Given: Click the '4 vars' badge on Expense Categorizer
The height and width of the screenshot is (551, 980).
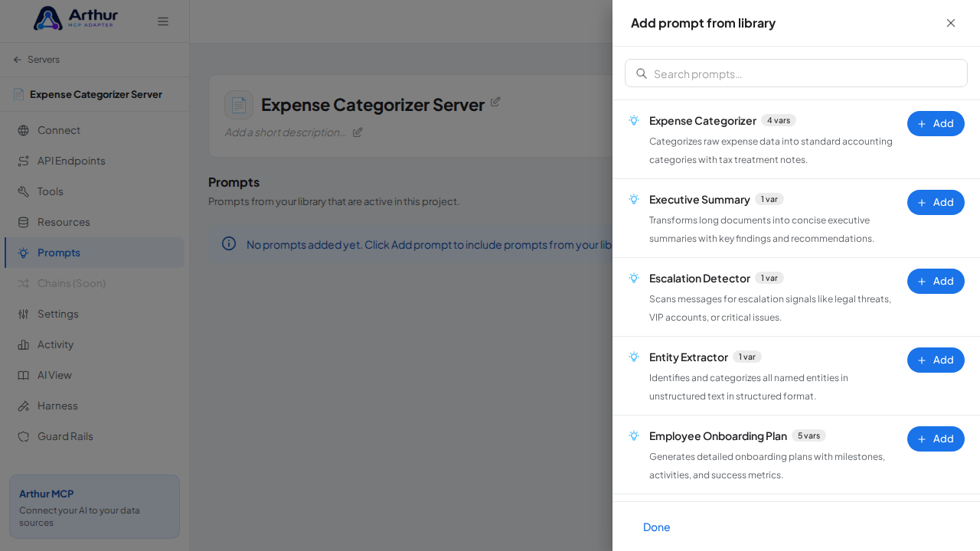Looking at the screenshot, I should 779,120.
